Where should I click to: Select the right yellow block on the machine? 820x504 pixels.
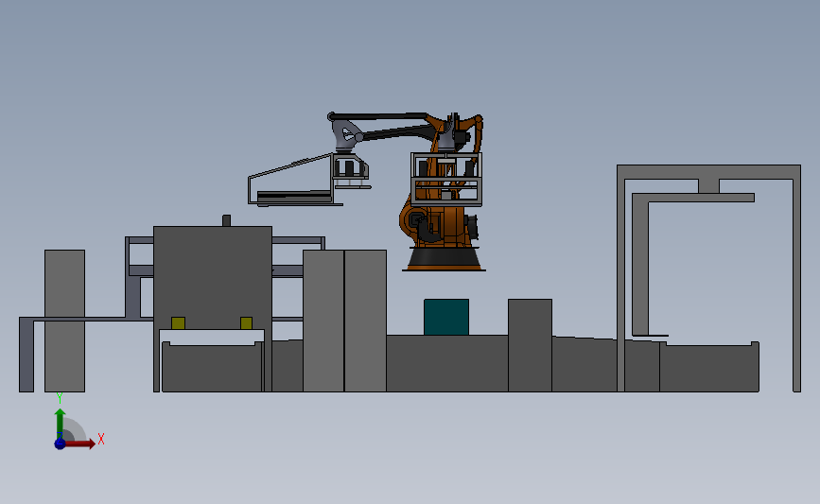(x=246, y=323)
